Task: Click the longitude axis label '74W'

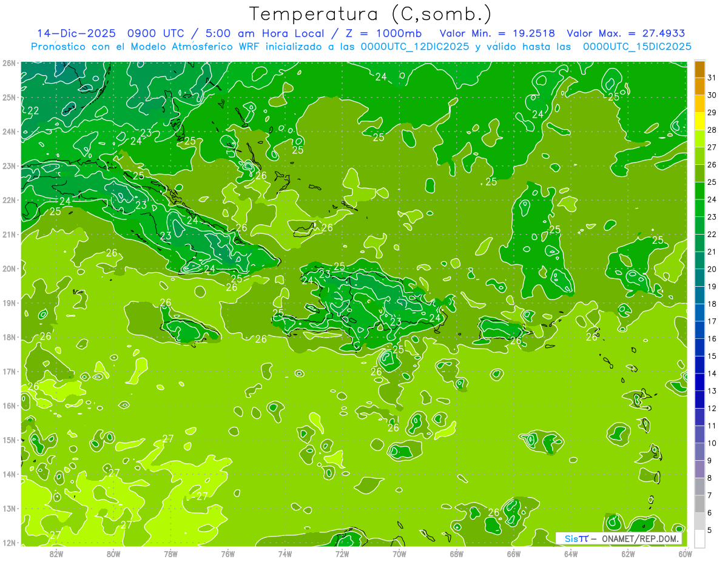Action: point(285,554)
